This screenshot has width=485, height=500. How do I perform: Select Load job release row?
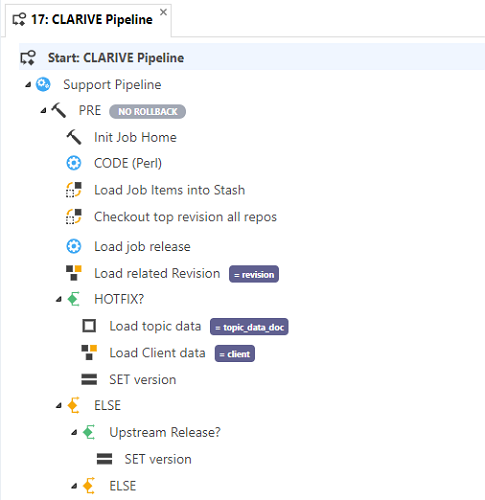(142, 247)
